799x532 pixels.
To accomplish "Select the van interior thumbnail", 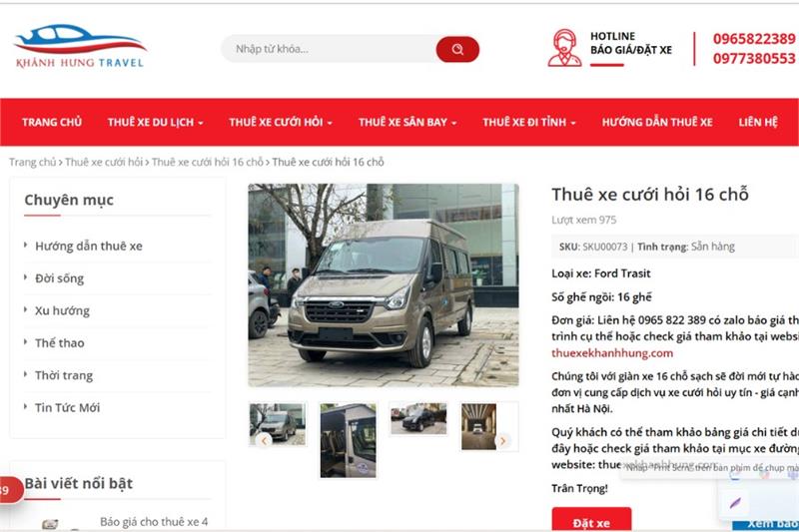I will (348, 440).
